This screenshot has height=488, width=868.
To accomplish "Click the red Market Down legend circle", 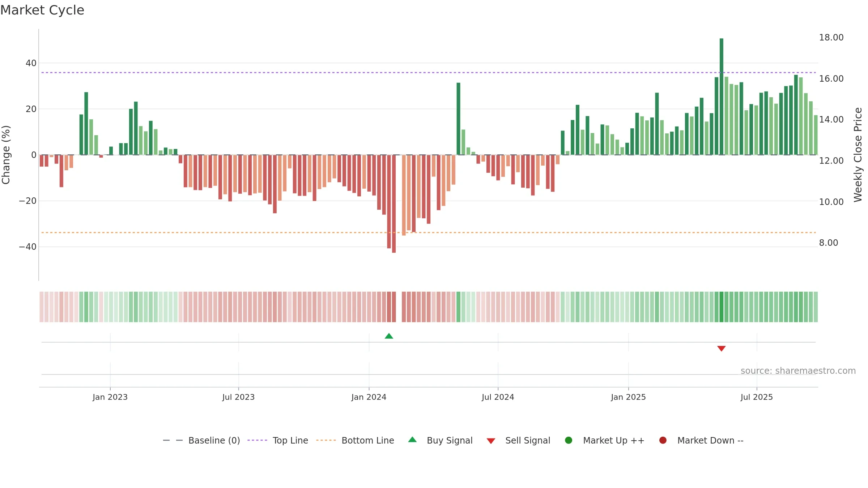I will click(x=663, y=440).
